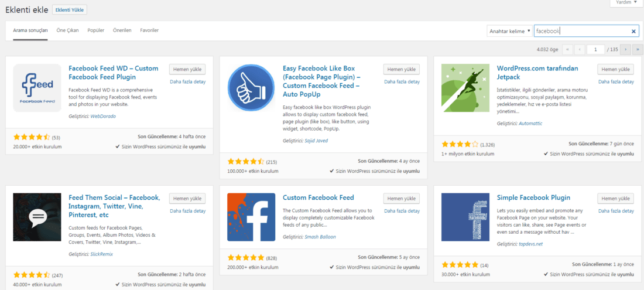Go to previous results page
The height and width of the screenshot is (290, 644).
(x=580, y=49)
